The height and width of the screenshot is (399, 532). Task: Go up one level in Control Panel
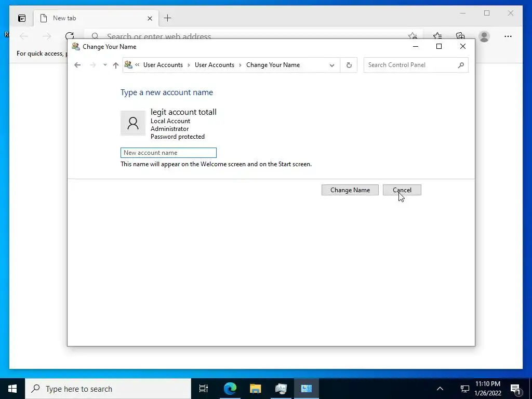click(116, 65)
